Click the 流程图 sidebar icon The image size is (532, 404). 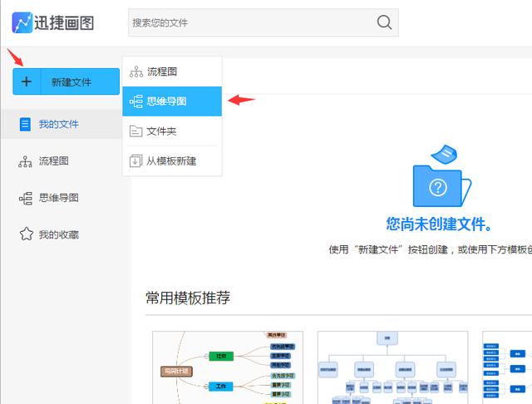[x=25, y=161]
